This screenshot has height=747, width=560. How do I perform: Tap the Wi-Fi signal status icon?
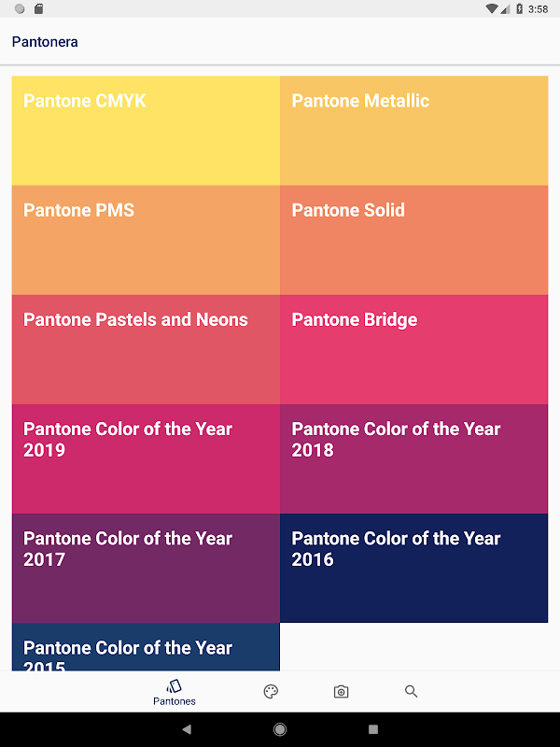(492, 8)
